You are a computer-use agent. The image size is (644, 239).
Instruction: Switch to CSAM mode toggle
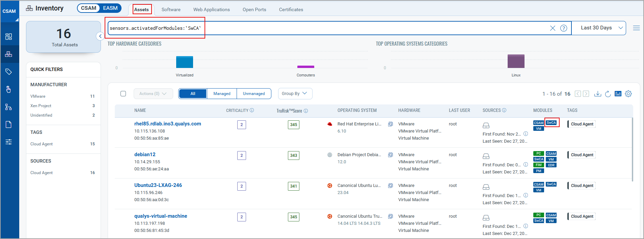[88, 8]
